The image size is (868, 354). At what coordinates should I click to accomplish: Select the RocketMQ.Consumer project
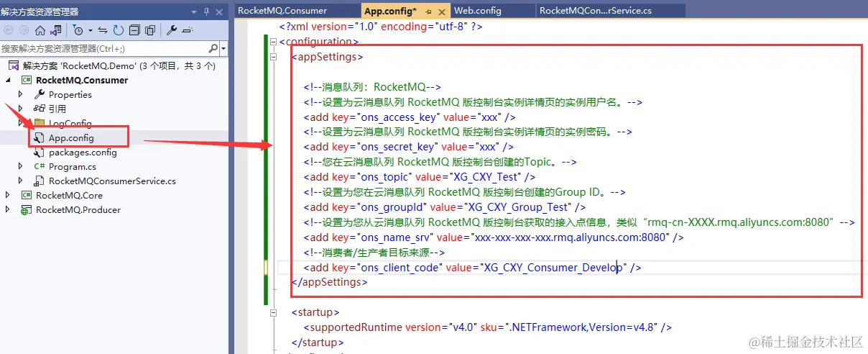click(82, 80)
